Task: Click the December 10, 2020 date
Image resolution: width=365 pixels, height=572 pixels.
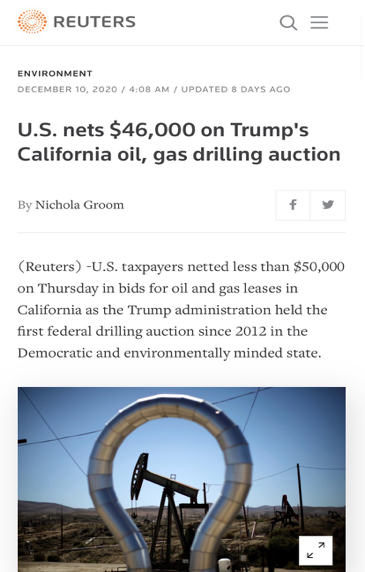Action: [x=67, y=89]
